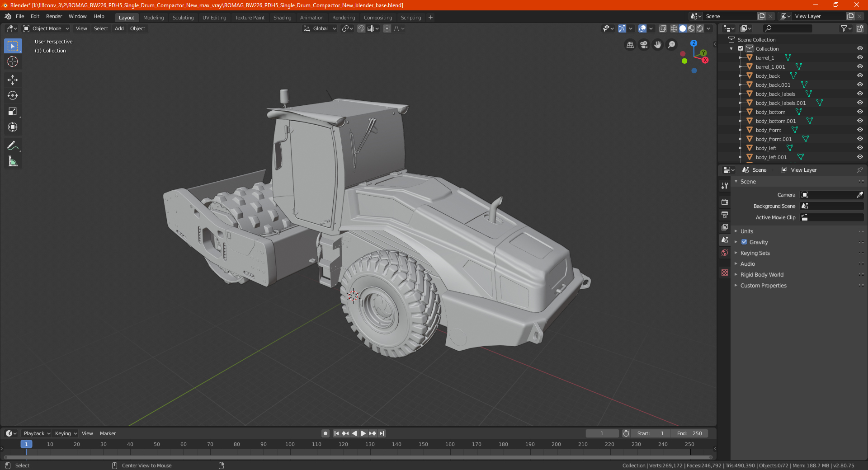Image resolution: width=868 pixels, height=470 pixels.
Task: Select the Transform tool
Action: (13, 127)
